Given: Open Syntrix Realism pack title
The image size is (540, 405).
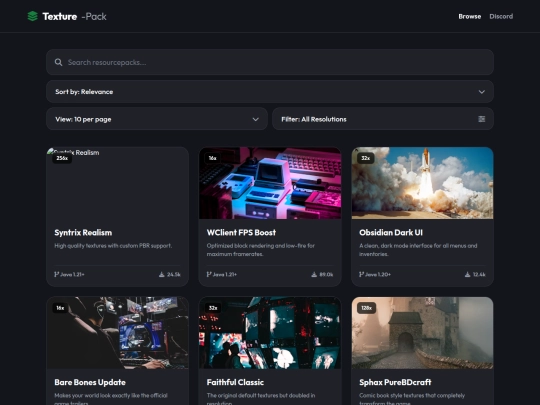Looking at the screenshot, I should pos(83,232).
